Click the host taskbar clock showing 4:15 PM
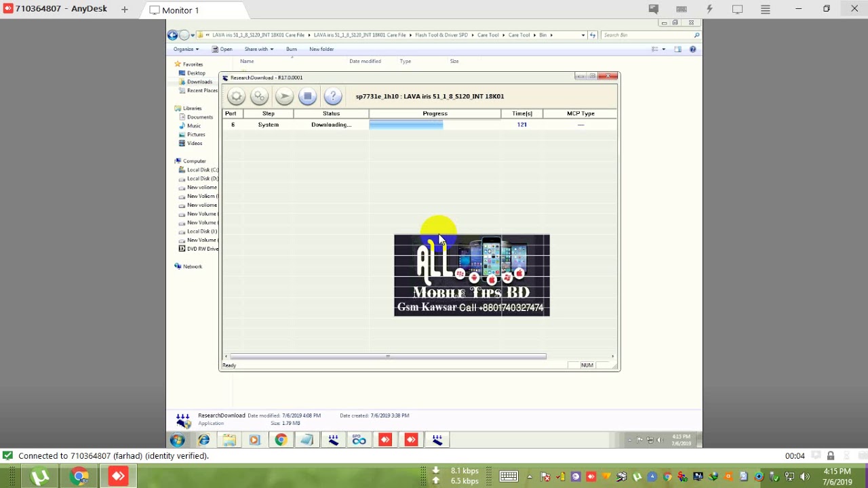Viewport: 868px width, 488px height. point(837,476)
